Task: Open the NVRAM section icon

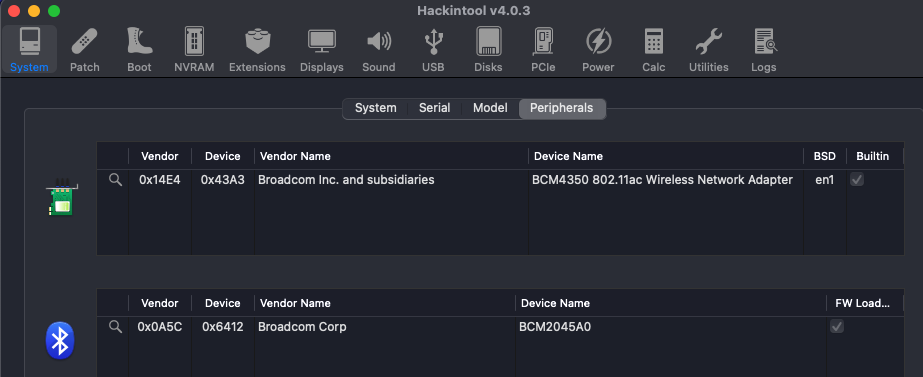Action: (194, 49)
